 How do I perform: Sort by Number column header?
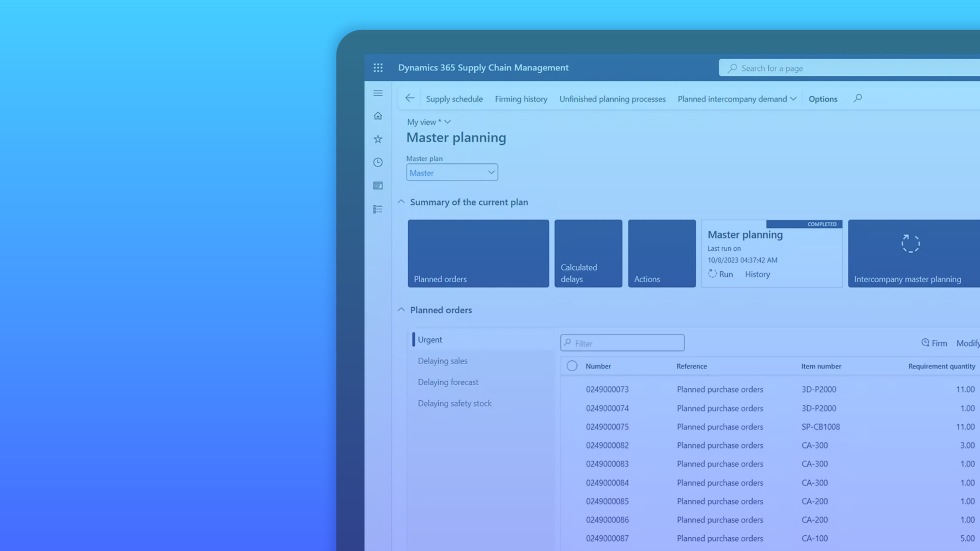point(598,366)
